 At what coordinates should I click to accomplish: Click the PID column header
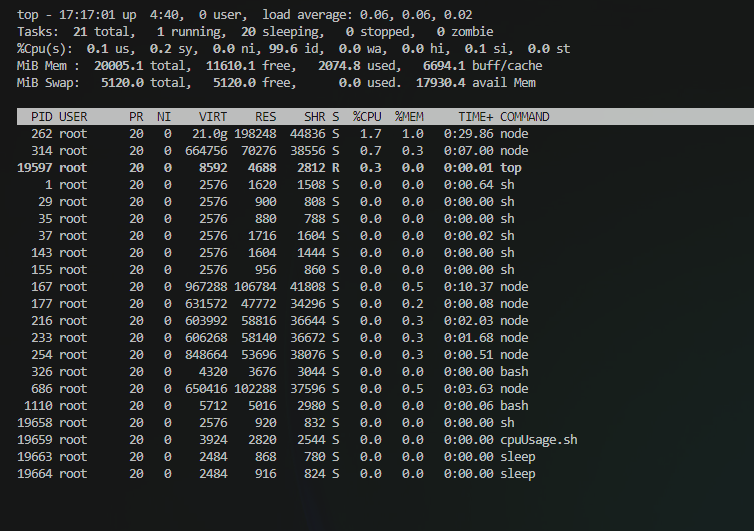(x=42, y=117)
